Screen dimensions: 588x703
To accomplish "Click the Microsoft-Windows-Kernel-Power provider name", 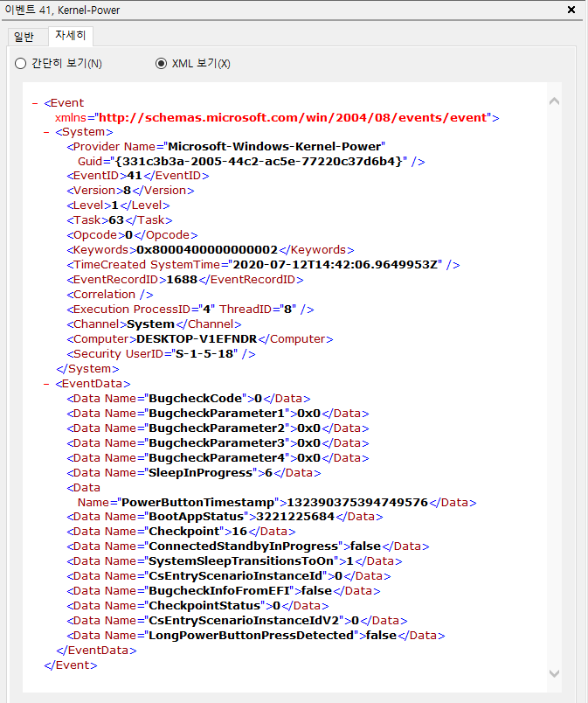I will (x=276, y=146).
